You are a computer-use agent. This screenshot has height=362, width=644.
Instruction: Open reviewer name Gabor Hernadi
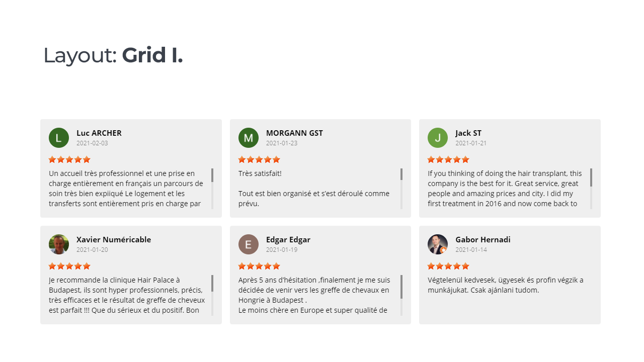point(483,240)
